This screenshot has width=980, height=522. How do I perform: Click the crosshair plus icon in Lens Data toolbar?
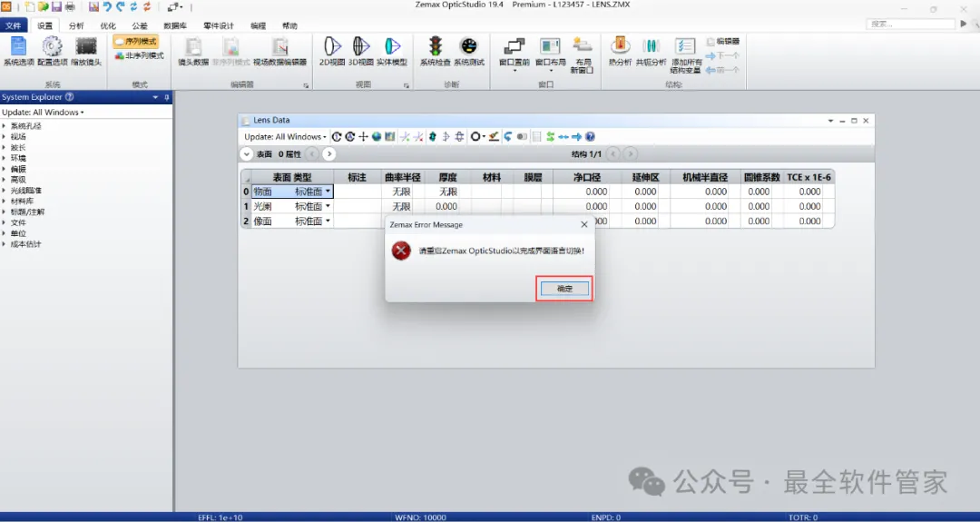pyautogui.click(x=363, y=136)
